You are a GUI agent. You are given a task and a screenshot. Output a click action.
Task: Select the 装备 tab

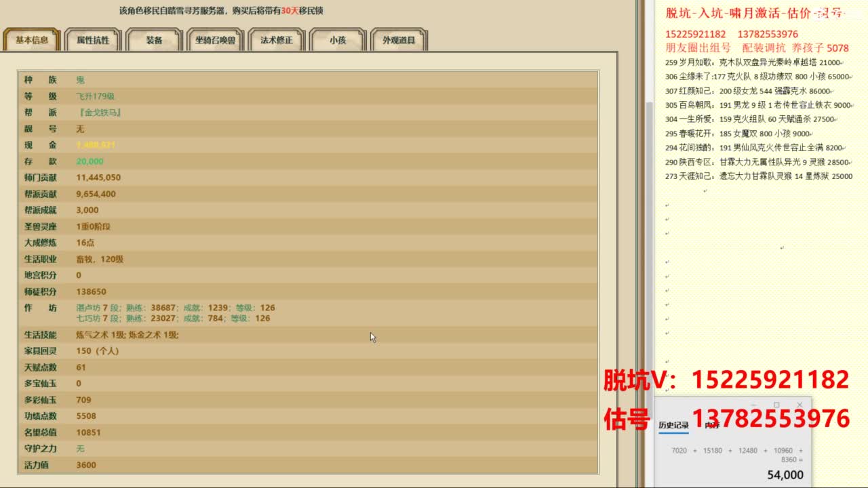click(x=154, y=40)
